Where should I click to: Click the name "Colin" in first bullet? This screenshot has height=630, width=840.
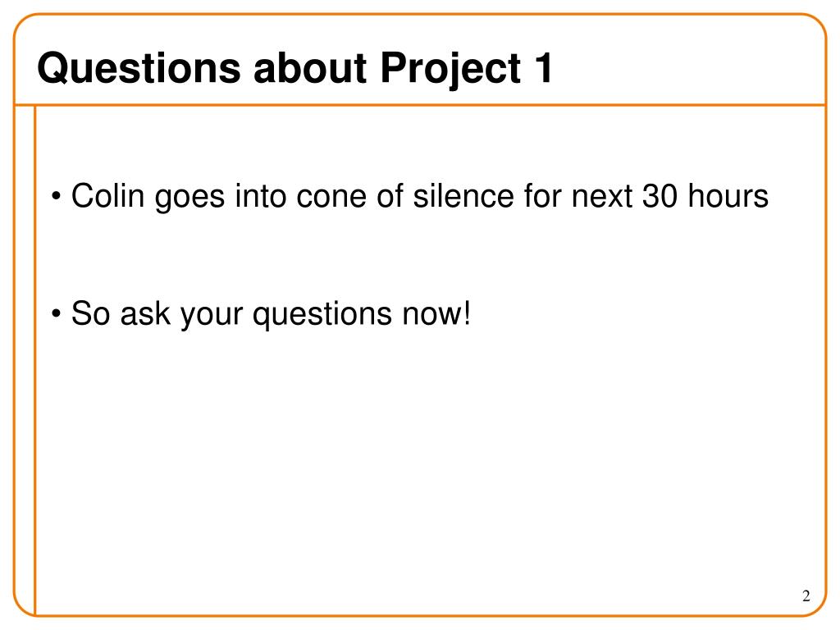pyautogui.click(x=107, y=195)
